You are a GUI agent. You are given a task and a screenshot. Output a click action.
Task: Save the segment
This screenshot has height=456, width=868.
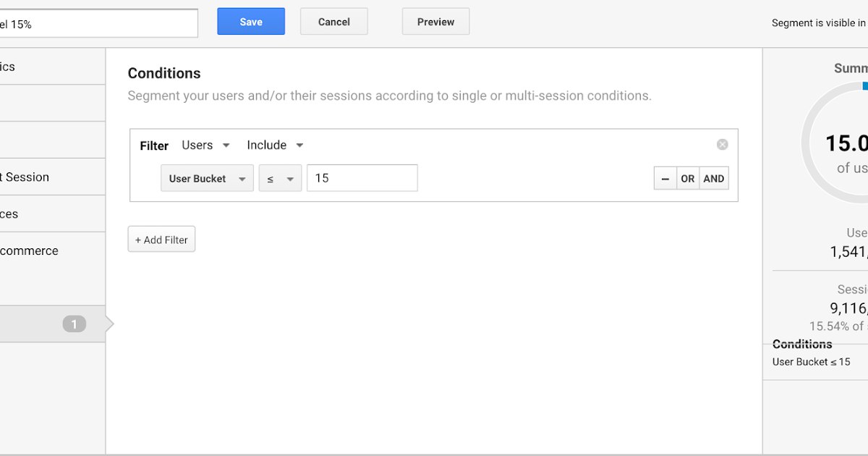[x=251, y=22]
